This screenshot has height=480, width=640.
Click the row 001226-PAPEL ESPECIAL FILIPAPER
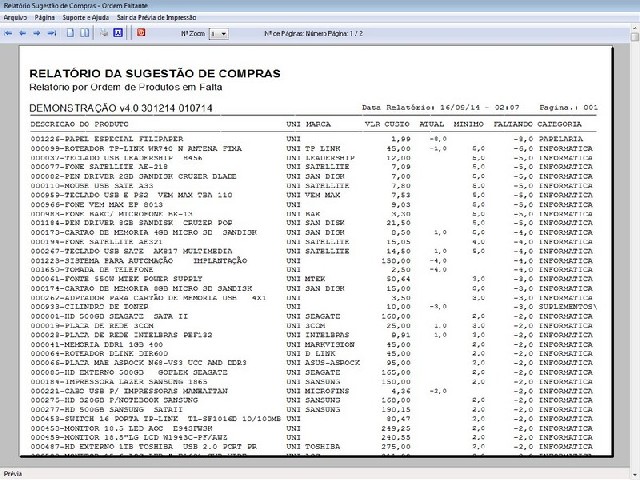(x=307, y=139)
